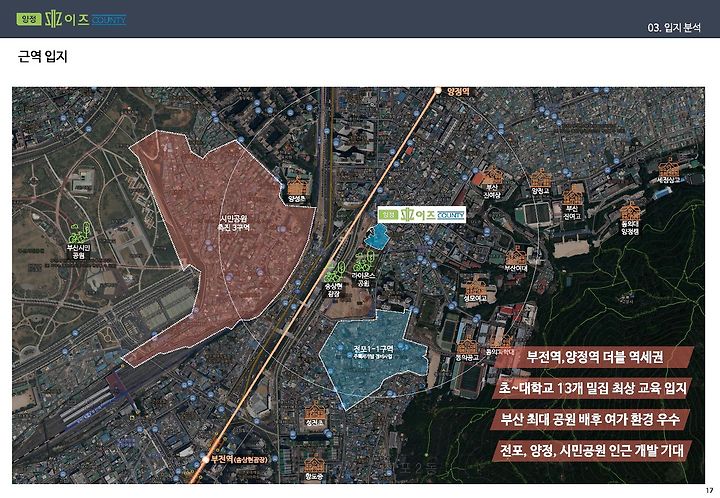This screenshot has height=498, width=720.
Task: Click the 부전역 station marker dot
Action: click(x=206, y=459)
